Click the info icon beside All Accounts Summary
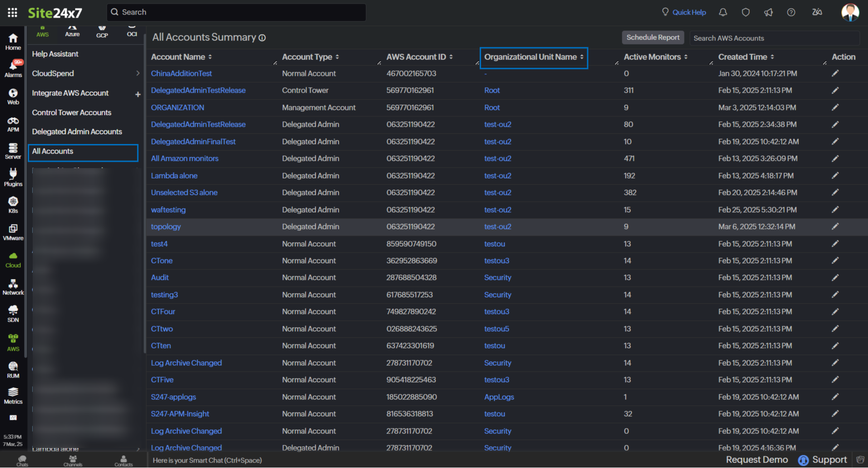The image size is (868, 468). pyautogui.click(x=262, y=38)
